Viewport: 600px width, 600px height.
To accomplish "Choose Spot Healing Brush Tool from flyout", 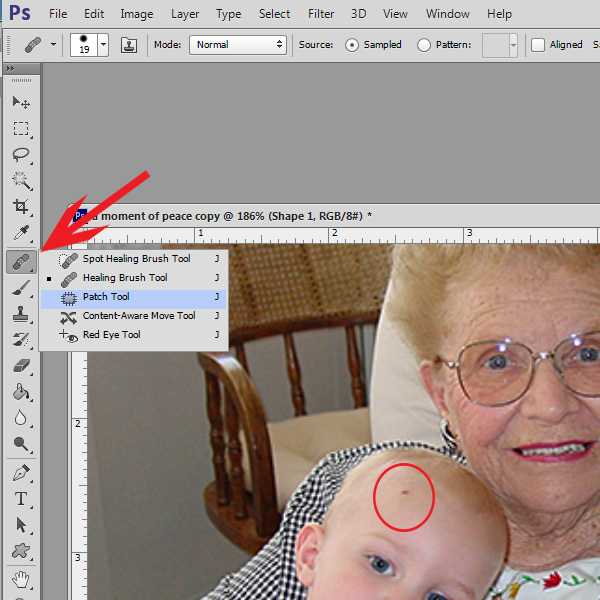I will (134, 259).
